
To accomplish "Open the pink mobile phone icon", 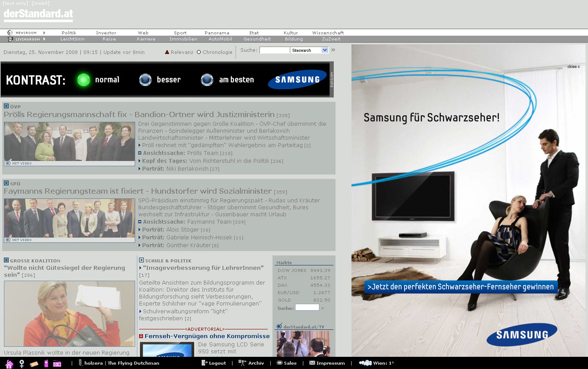I will pos(46,364).
